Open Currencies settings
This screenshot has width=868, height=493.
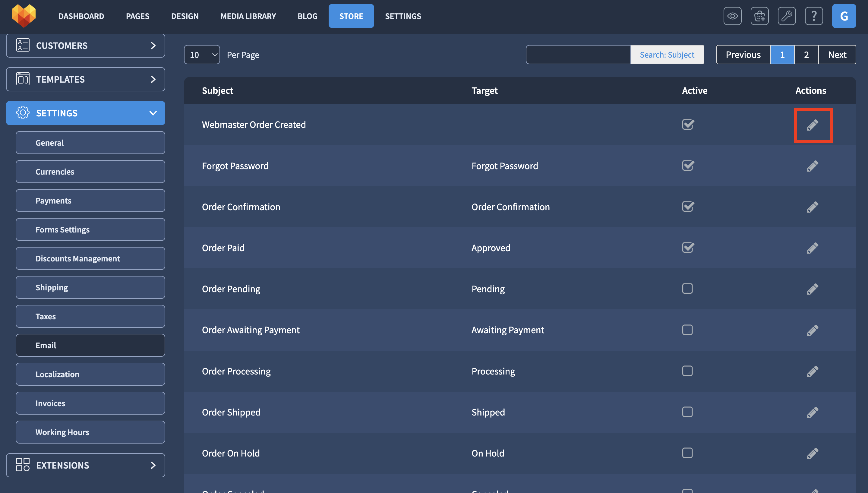tap(90, 172)
